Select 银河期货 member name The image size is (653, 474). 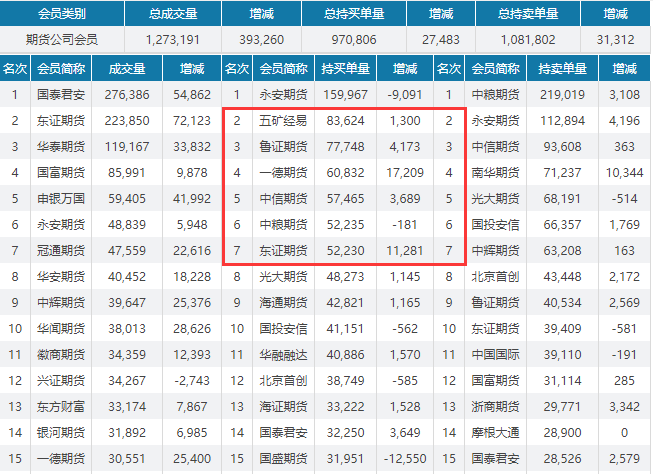tap(61, 433)
